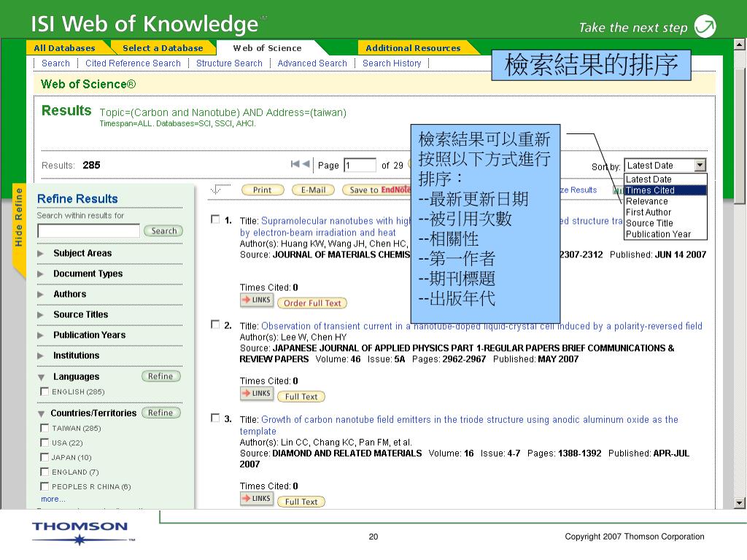This screenshot has height=560, width=747.
Task: Click the Print button
Action: point(263,190)
